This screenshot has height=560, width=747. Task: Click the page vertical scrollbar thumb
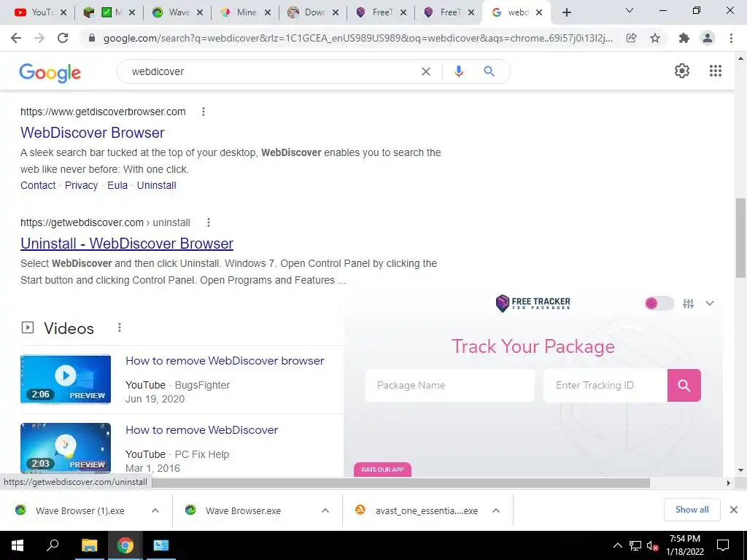pos(740,237)
